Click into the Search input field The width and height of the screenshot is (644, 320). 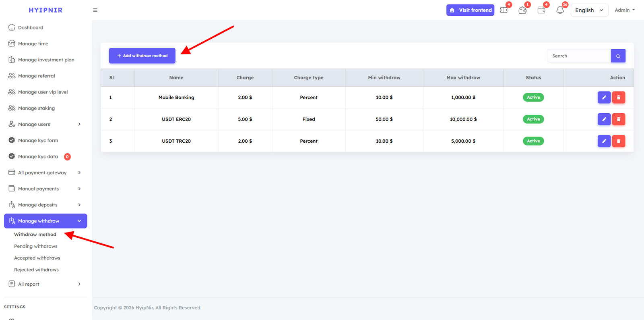578,56
